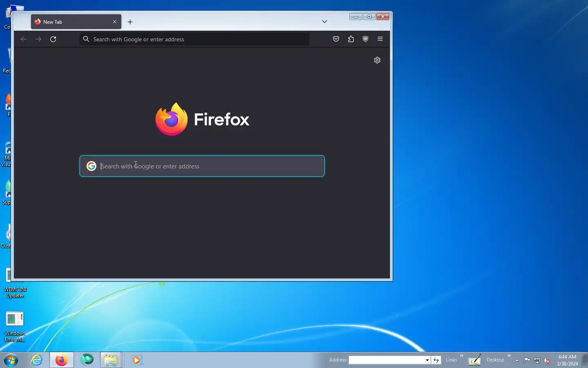Open the Firefox hamburger application menu
588x368 pixels.
pos(380,39)
